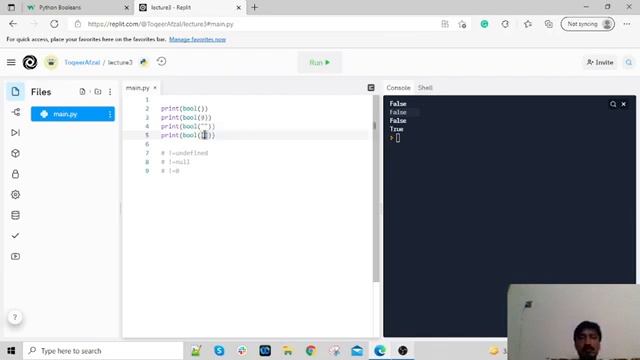This screenshot has width=640, height=360.
Task: Open the repl history icon
Action: tap(161, 62)
